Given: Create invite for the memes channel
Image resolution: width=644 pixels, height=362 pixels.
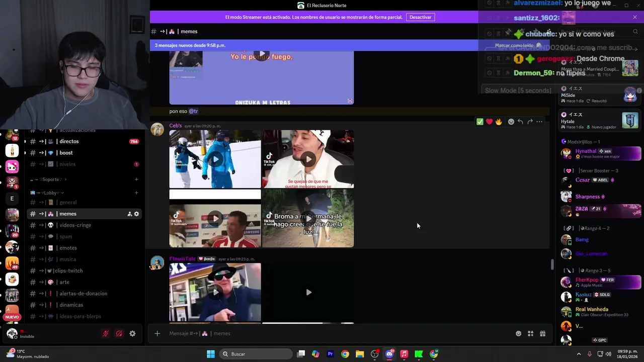Looking at the screenshot, I should (129, 214).
